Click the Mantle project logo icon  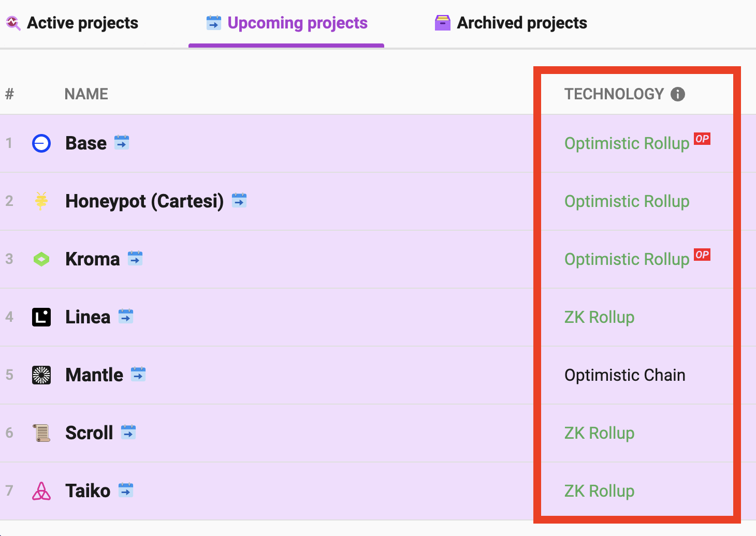[41, 375]
